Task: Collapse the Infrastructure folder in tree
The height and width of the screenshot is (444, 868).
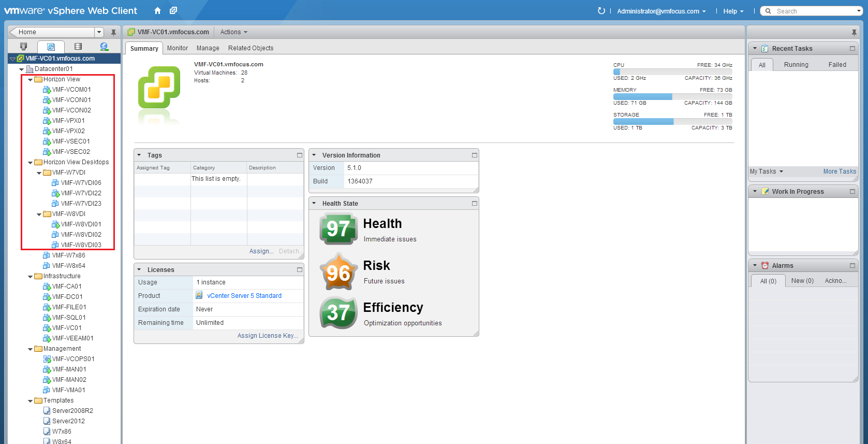Action: coord(31,277)
